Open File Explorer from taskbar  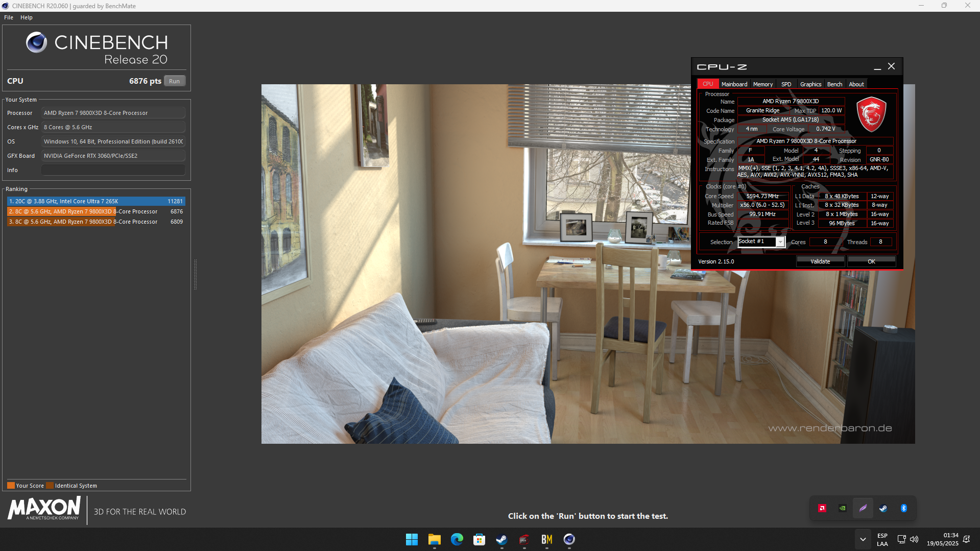[434, 539]
